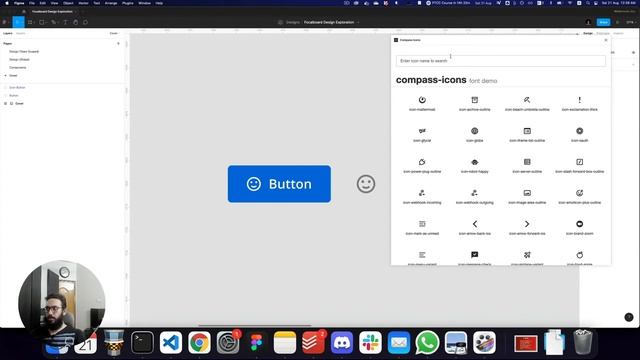Viewport: 640px width, 360px height.
Task: Pick the icon-gfycat glyph
Action: click(x=422, y=131)
